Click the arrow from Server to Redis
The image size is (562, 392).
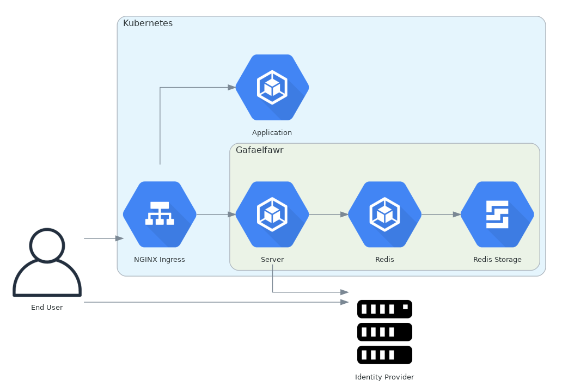tap(328, 215)
